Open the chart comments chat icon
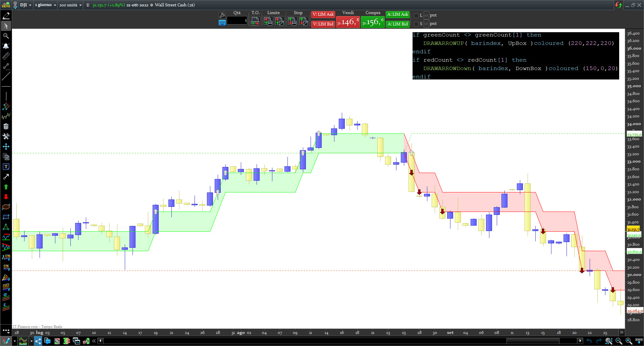This screenshot has width=644, height=346. [x=48, y=341]
